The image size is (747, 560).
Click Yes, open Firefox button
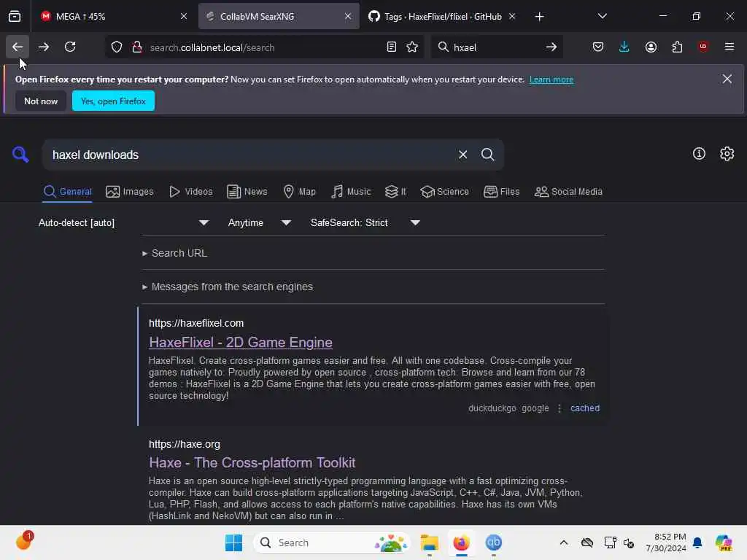113,101
